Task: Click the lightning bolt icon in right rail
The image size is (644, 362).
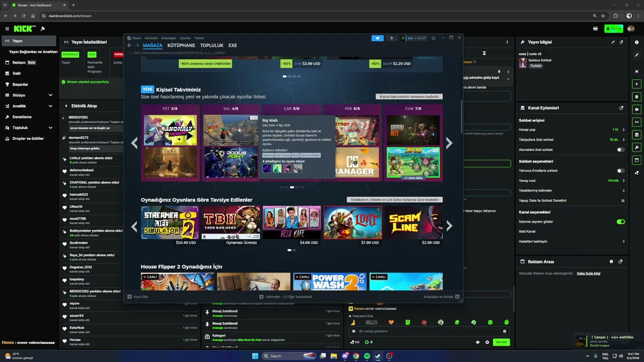Action: 637,84
